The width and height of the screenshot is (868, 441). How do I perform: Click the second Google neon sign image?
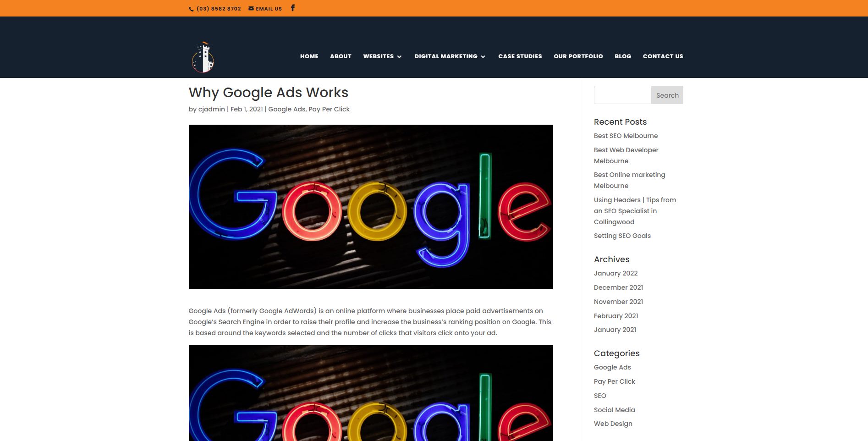point(371,393)
